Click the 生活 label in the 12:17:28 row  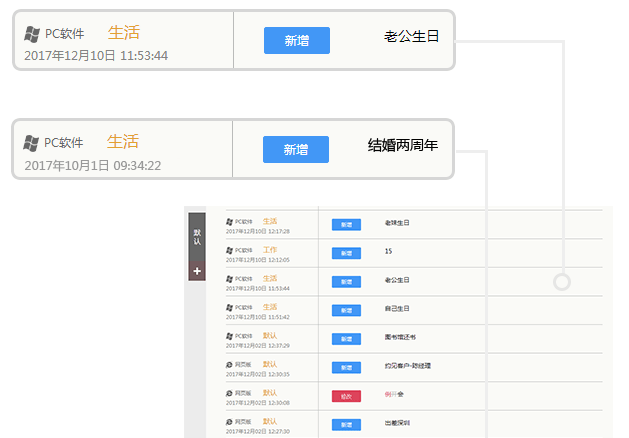tap(270, 221)
